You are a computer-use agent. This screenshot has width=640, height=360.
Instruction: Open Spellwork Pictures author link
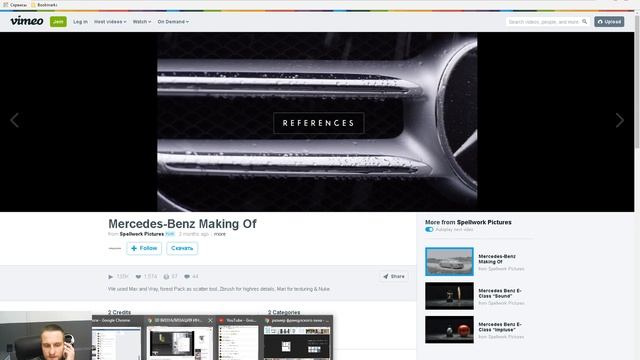pyautogui.click(x=142, y=234)
